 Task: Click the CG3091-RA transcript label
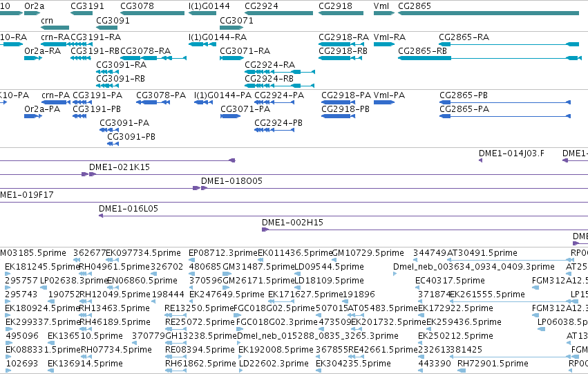(x=121, y=64)
